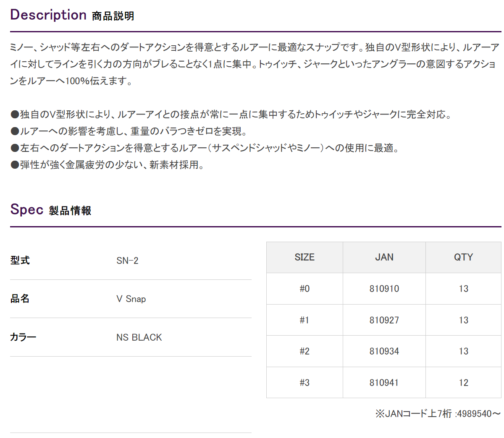Viewport: 504px width, 438px height.
Task: Select the QTY column header
Action: [x=464, y=258]
